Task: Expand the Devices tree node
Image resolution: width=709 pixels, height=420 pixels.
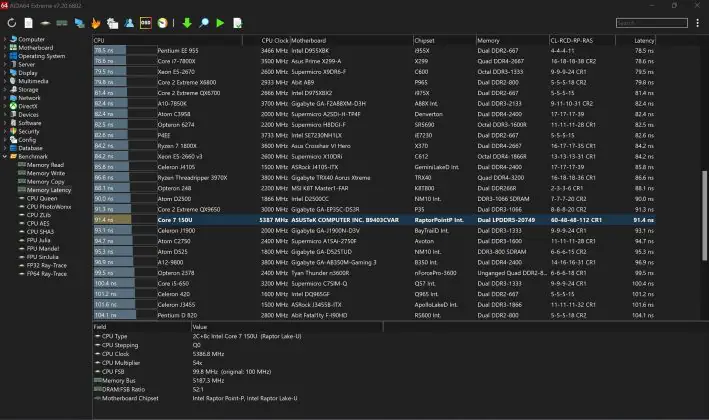Action: point(5,114)
